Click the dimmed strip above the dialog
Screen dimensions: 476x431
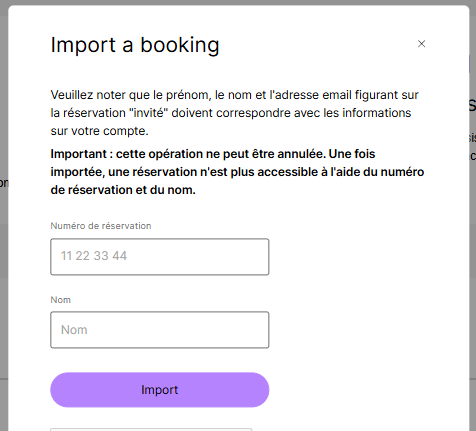pos(238,2)
